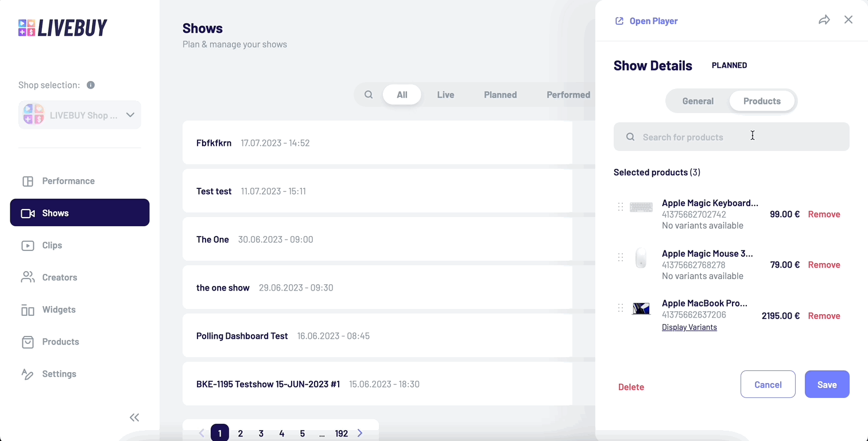
Task: Click the info icon beside Shop selection
Action: (90, 85)
